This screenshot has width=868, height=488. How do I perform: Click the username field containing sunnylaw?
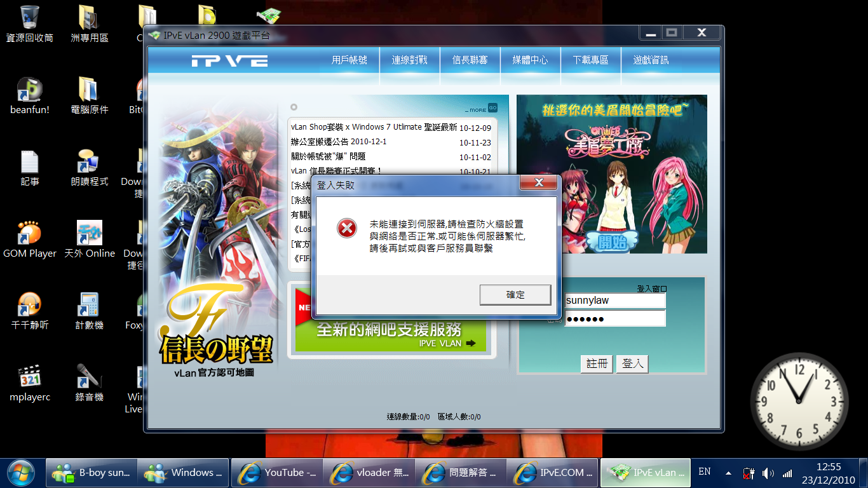click(x=615, y=301)
